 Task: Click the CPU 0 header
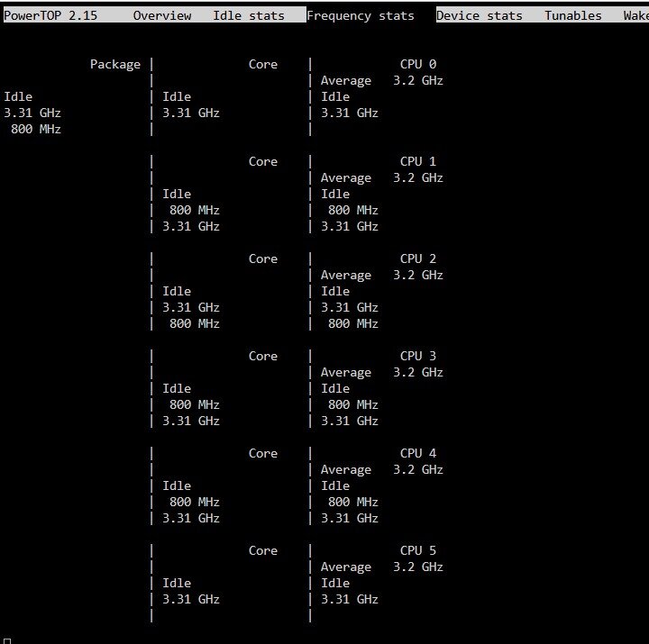[418, 64]
